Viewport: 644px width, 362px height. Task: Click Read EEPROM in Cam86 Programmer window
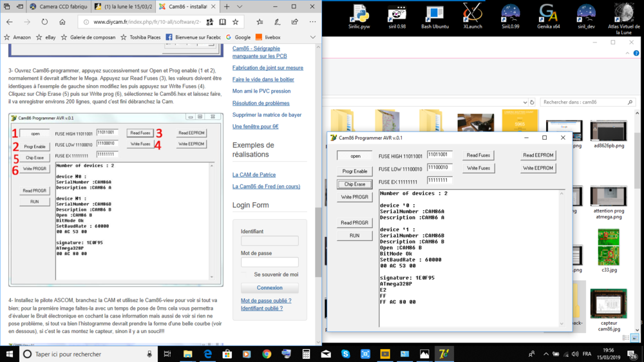pyautogui.click(x=538, y=155)
